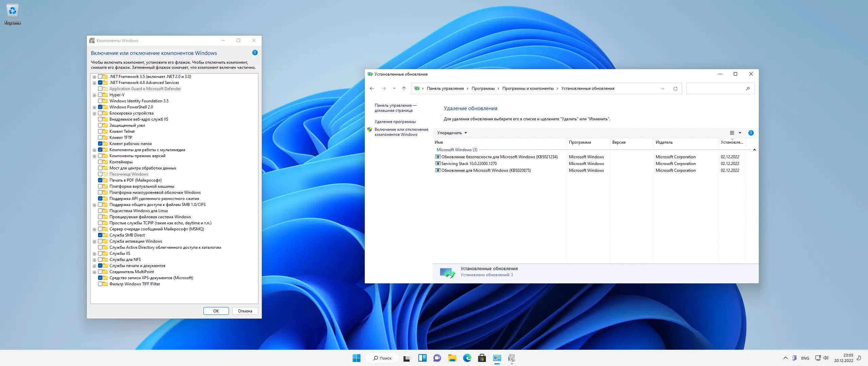This screenshot has width=868, height=366.
Task: Click the search field in Installed Updates
Action: click(715, 88)
